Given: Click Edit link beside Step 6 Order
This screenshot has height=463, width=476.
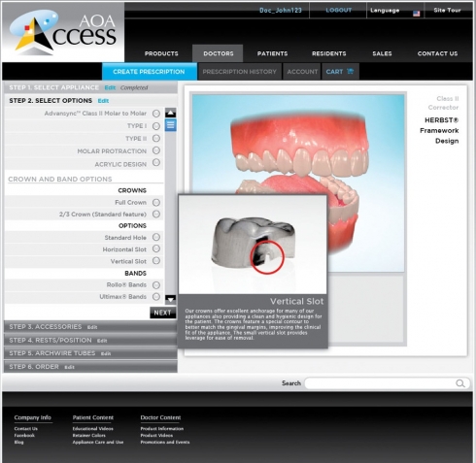Looking at the screenshot, I should [x=69, y=367].
